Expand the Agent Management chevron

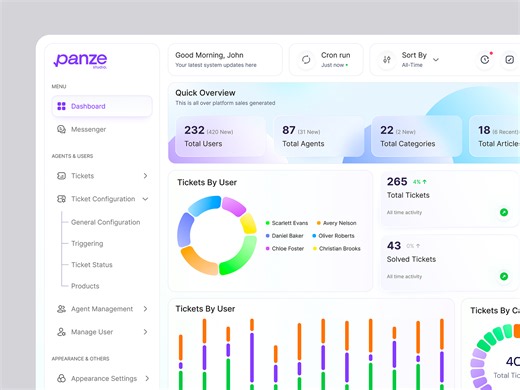pos(145,309)
